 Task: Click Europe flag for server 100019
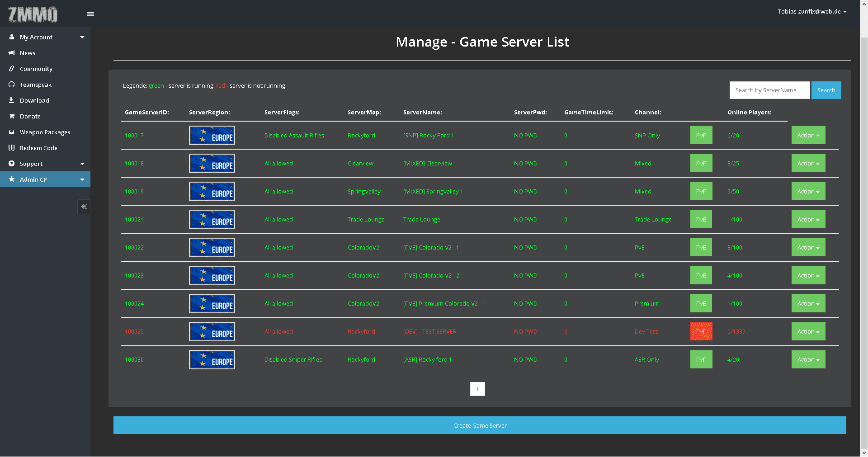click(212, 191)
